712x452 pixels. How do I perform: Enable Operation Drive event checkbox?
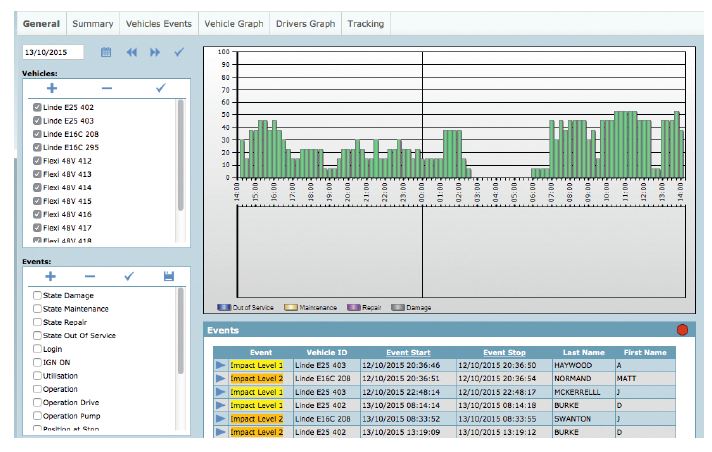(x=37, y=402)
